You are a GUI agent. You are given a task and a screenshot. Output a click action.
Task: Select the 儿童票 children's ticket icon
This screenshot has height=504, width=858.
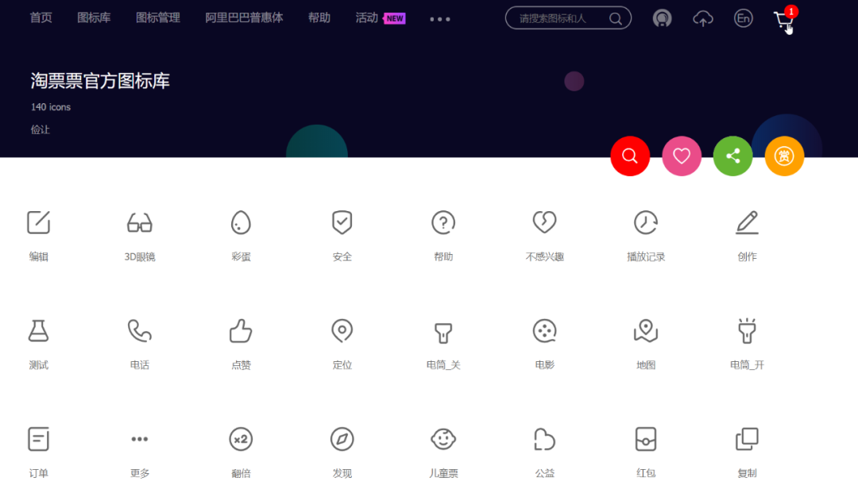pos(443,439)
